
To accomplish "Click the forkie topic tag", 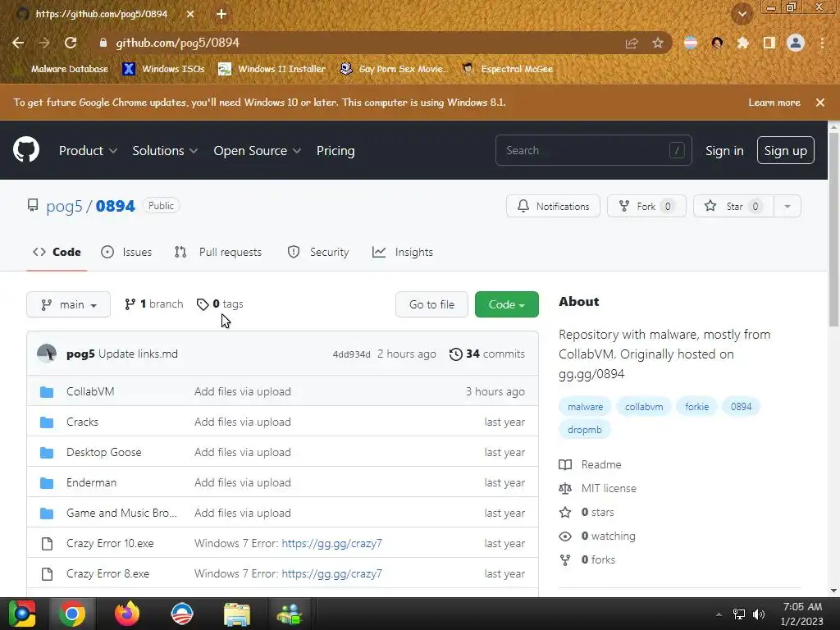I will (x=696, y=407).
